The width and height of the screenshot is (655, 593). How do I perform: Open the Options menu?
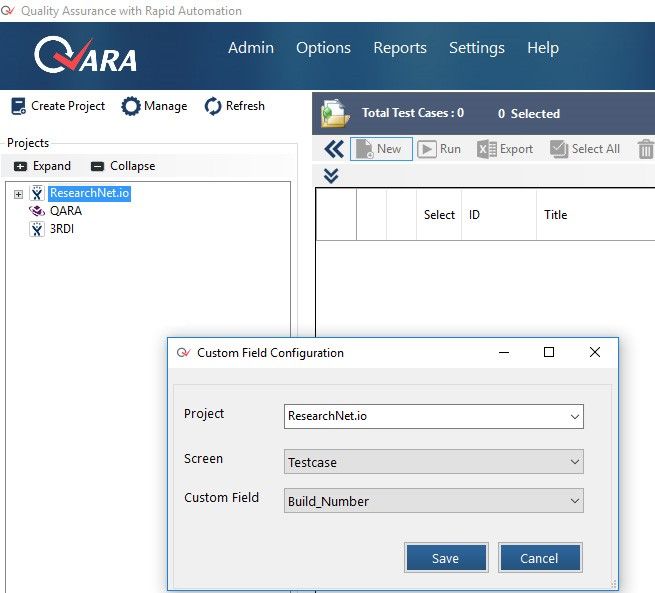tap(323, 48)
